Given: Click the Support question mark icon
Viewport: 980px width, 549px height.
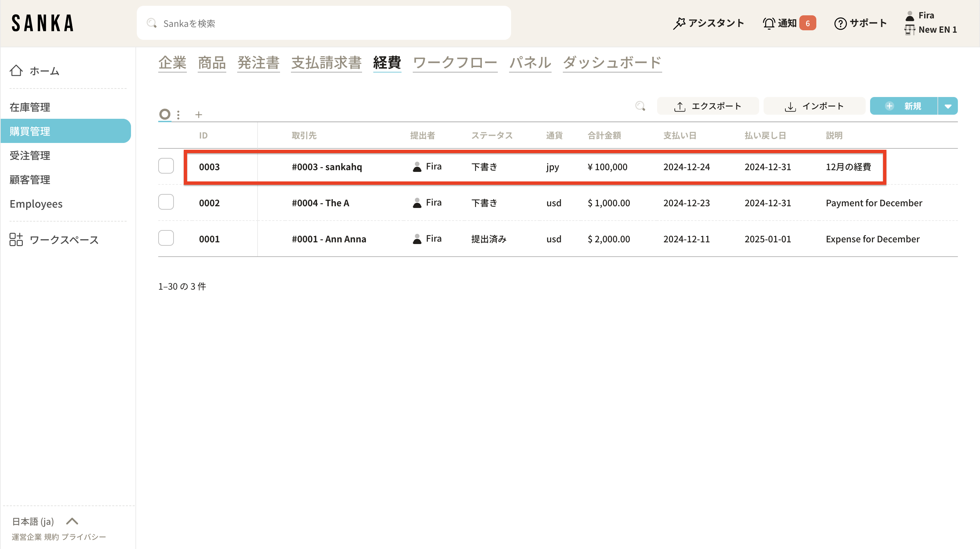Looking at the screenshot, I should click(840, 23).
